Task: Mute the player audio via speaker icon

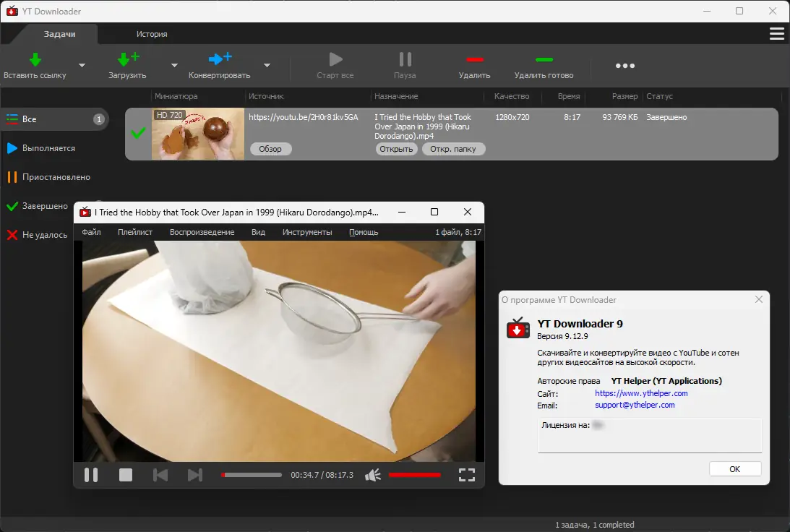Action: coord(372,475)
